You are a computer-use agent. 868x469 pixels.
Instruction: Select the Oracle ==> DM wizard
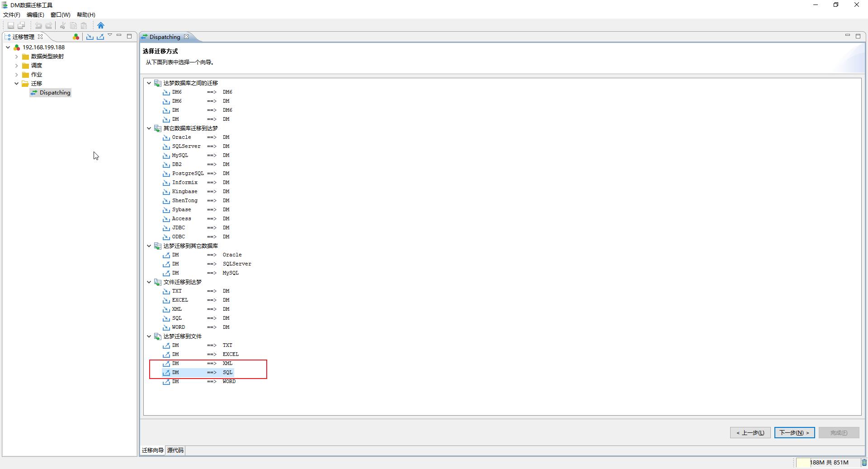point(196,137)
